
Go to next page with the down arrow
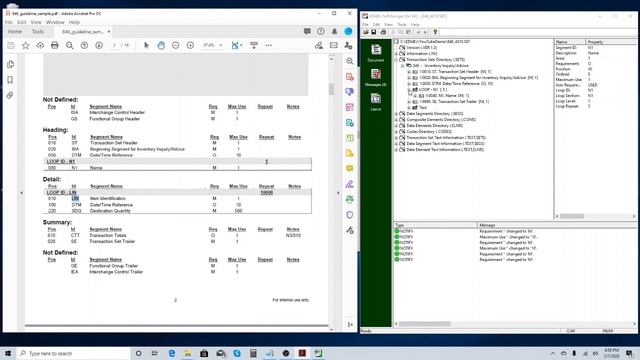tap(99, 45)
